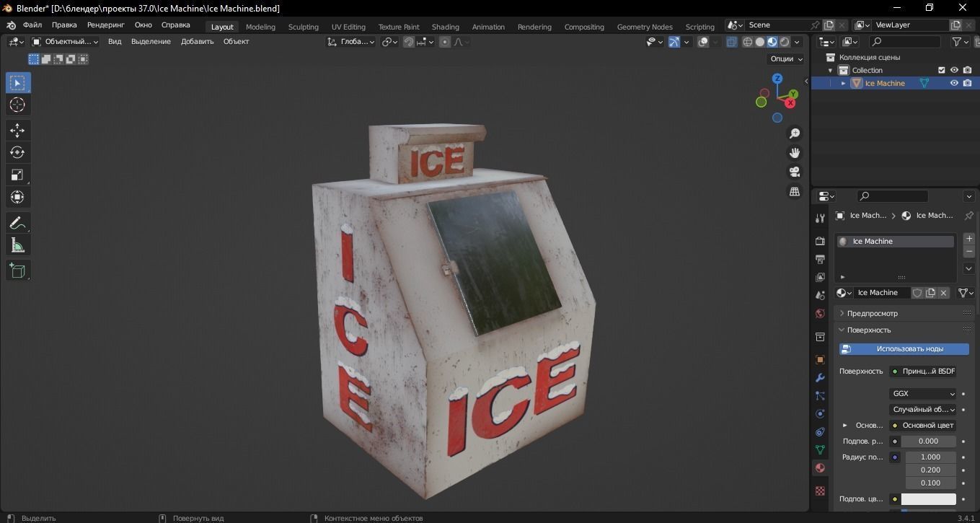Hide Ice Machine object in viewport
980x523 pixels.
(954, 83)
